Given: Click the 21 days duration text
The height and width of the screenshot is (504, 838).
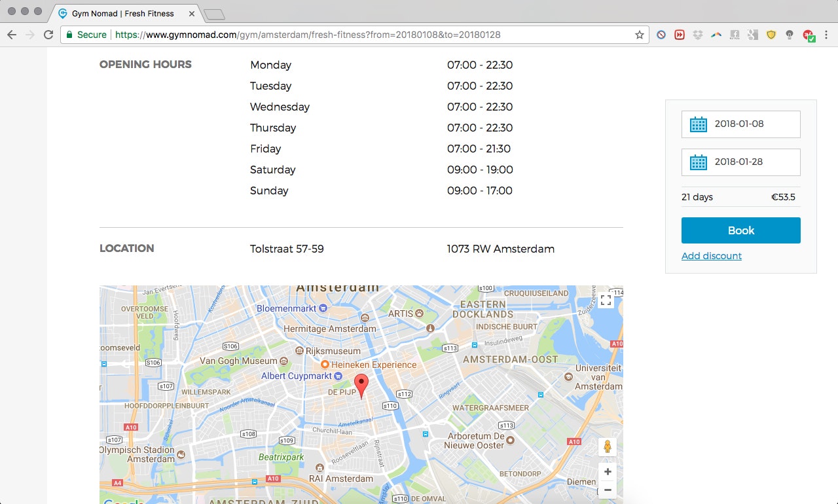Looking at the screenshot, I should pyautogui.click(x=697, y=197).
